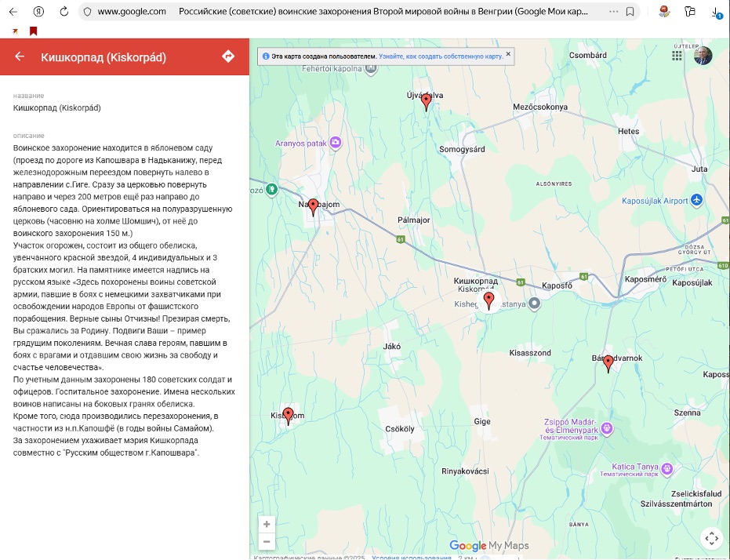Click the back arrow in the red header
This screenshot has height=560, width=730.
20,56
